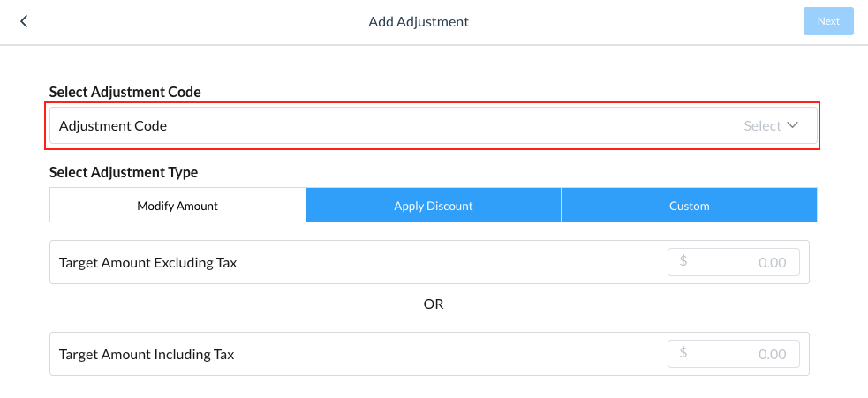The height and width of the screenshot is (398, 868).
Task: Click the OR separator text
Action: [x=433, y=304]
